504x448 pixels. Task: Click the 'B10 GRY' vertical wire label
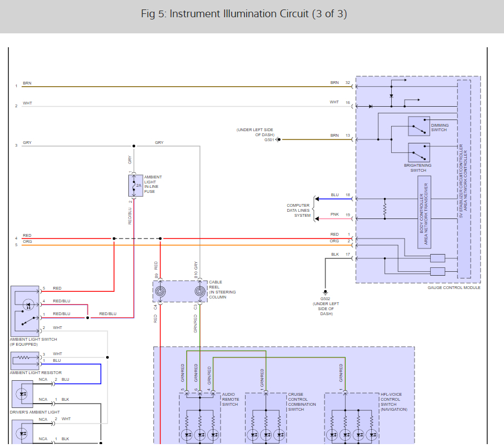tap(196, 270)
